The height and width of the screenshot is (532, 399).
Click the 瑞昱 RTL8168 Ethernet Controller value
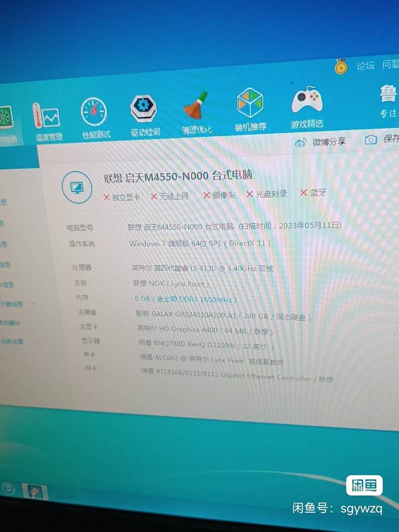(237, 376)
